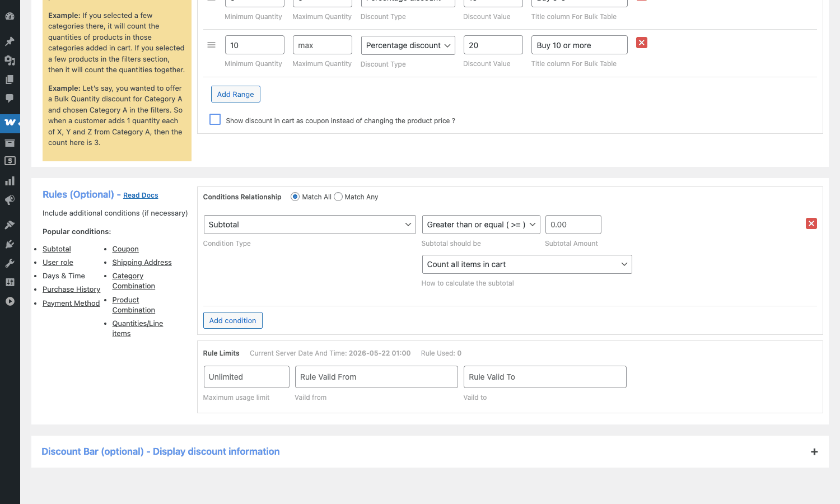The height and width of the screenshot is (504, 840).
Task: Focus the Unlimited maximum usage limit field
Action: pyautogui.click(x=246, y=377)
